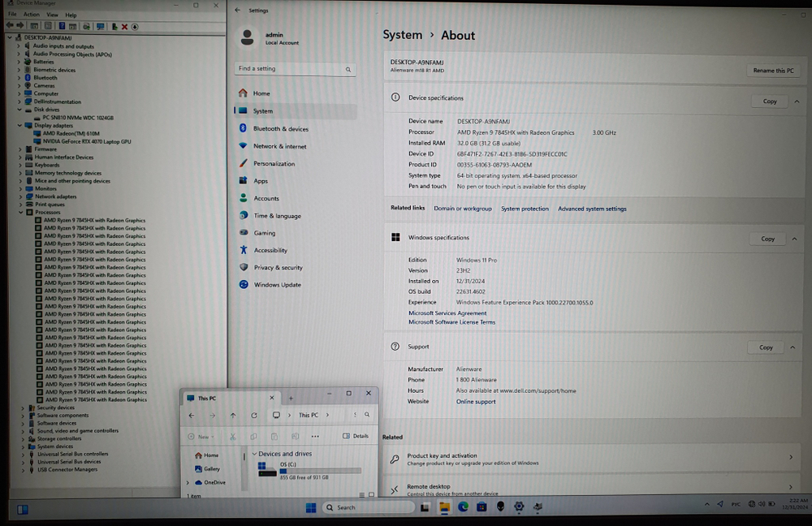Open the Alienware app from the taskbar
Image resolution: width=812 pixels, height=526 pixels.
500,507
